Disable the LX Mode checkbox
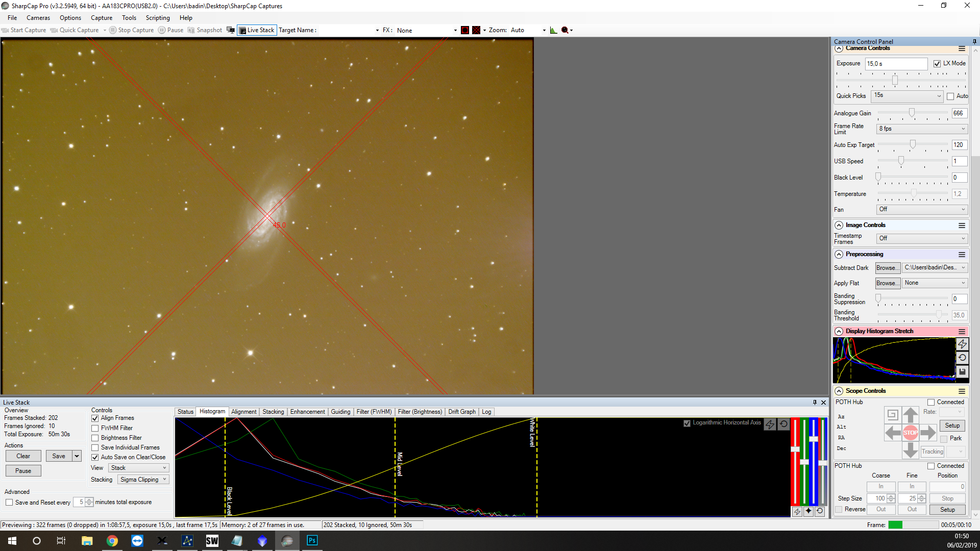 pyautogui.click(x=937, y=64)
